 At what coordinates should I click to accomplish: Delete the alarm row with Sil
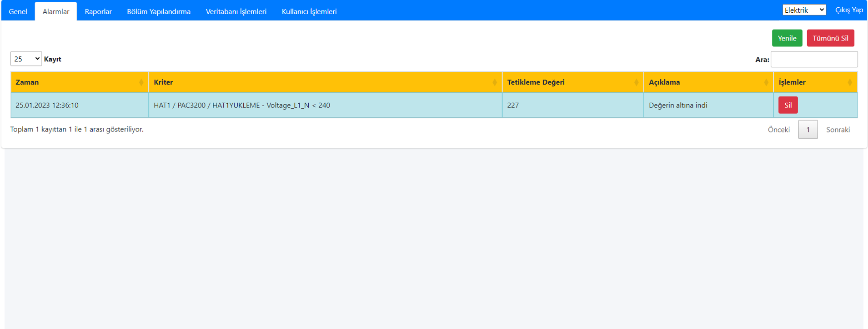pos(788,105)
